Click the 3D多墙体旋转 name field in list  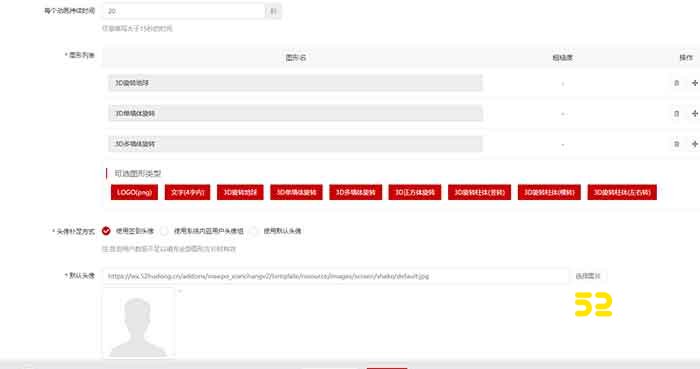click(x=295, y=144)
